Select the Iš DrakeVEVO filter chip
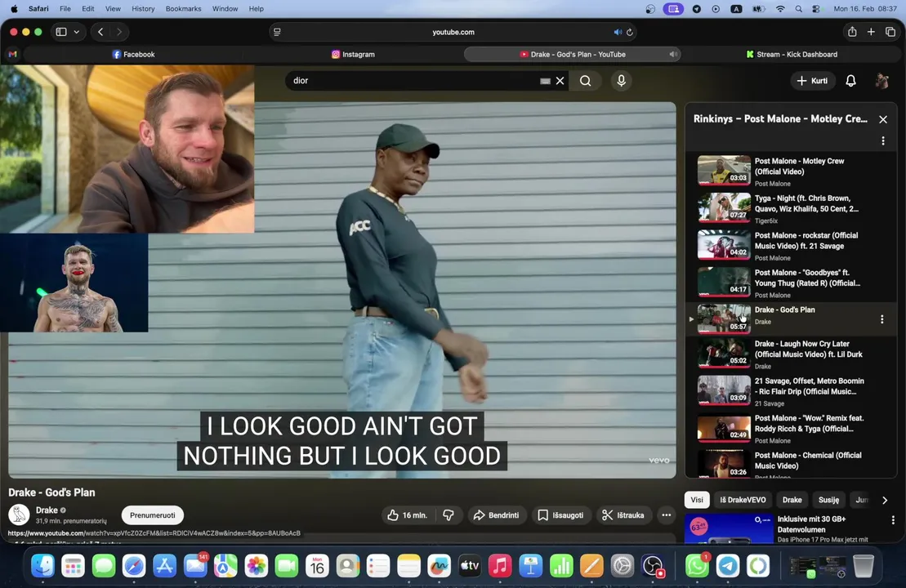This screenshot has width=906, height=588. [x=743, y=500]
